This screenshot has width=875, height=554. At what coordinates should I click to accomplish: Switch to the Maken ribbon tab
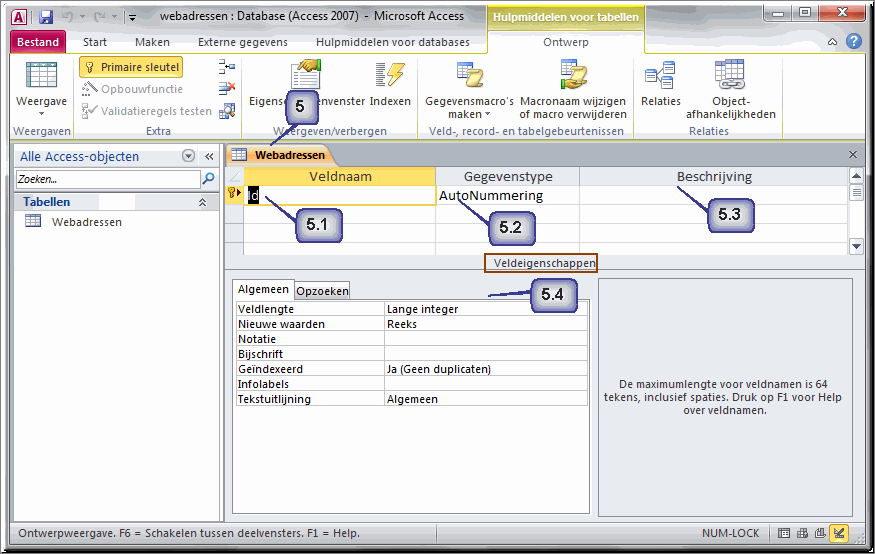[x=152, y=42]
